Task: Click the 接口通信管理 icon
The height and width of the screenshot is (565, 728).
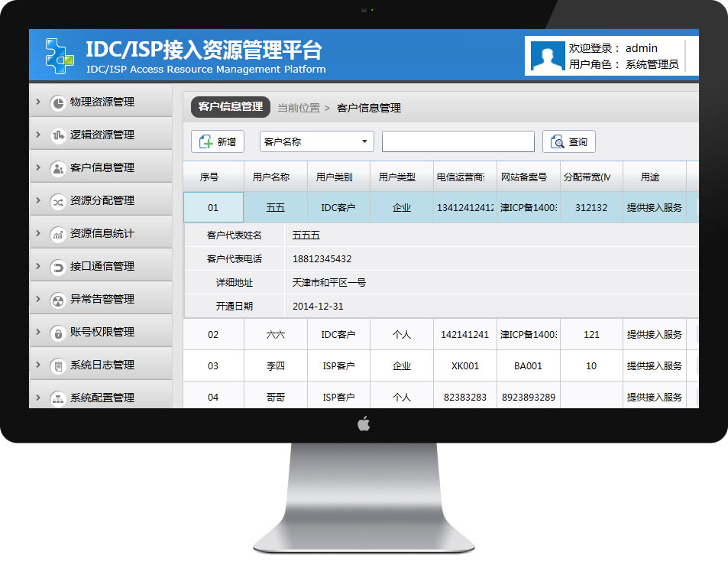Action: (57, 267)
